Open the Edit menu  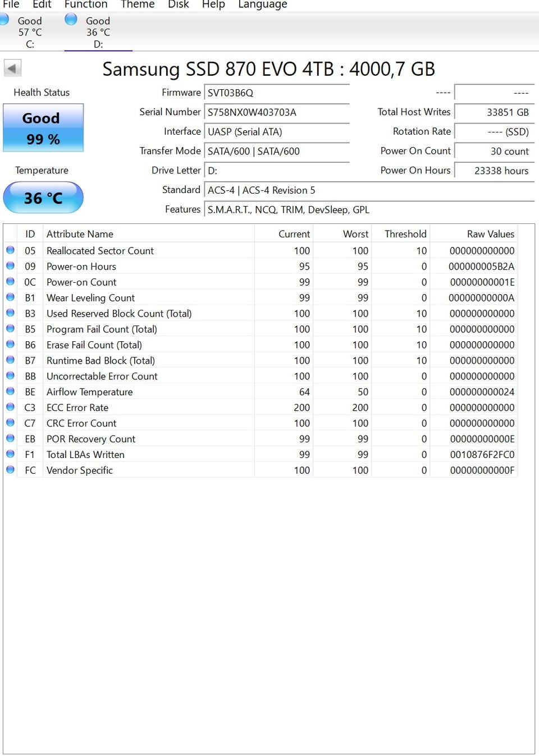point(42,4)
